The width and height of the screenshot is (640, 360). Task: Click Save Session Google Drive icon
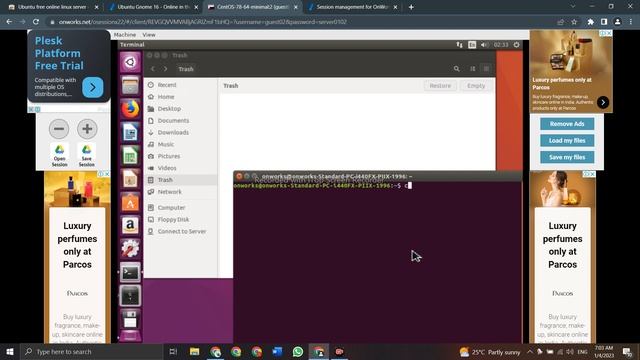coord(87,155)
